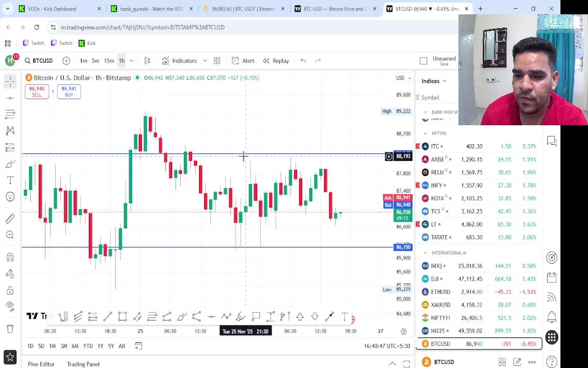The width and height of the screenshot is (588, 368).
Task: Open the Fibonacci retracement tools
Action: click(x=10, y=114)
